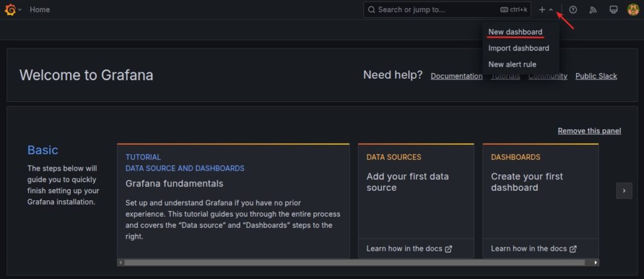Click the monitor icon in the top bar
The width and height of the screenshot is (644, 279).
click(613, 9)
